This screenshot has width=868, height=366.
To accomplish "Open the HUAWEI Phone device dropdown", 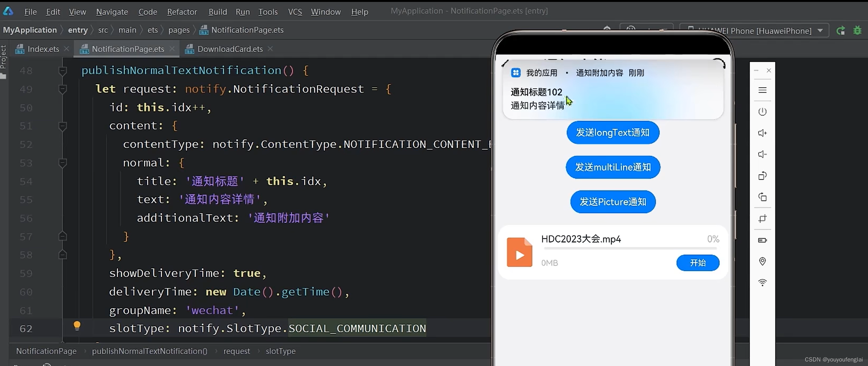I will click(x=754, y=31).
